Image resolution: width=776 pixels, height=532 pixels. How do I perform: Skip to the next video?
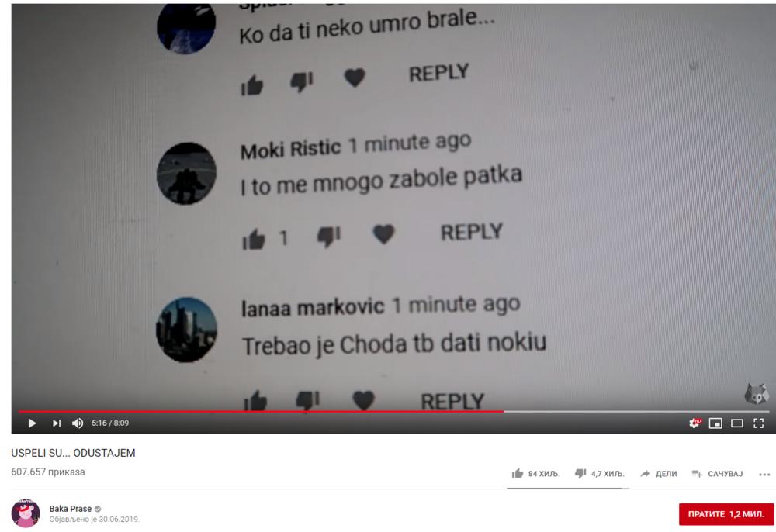coord(57,423)
